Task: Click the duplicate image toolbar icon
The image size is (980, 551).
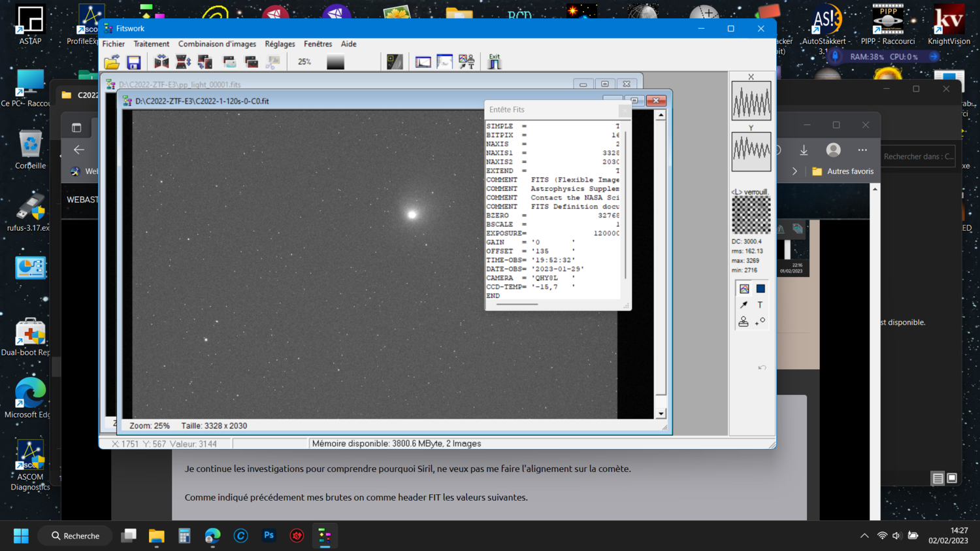Action: click(x=229, y=62)
